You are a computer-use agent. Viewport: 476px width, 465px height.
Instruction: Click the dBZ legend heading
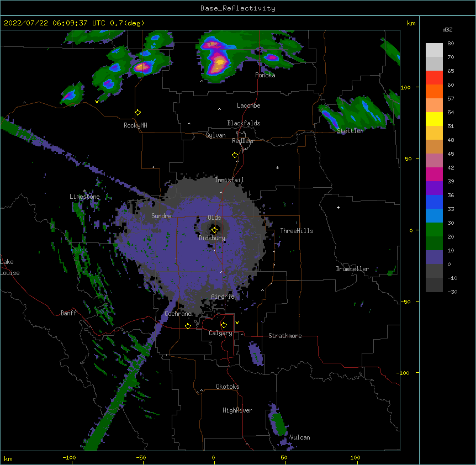447,29
